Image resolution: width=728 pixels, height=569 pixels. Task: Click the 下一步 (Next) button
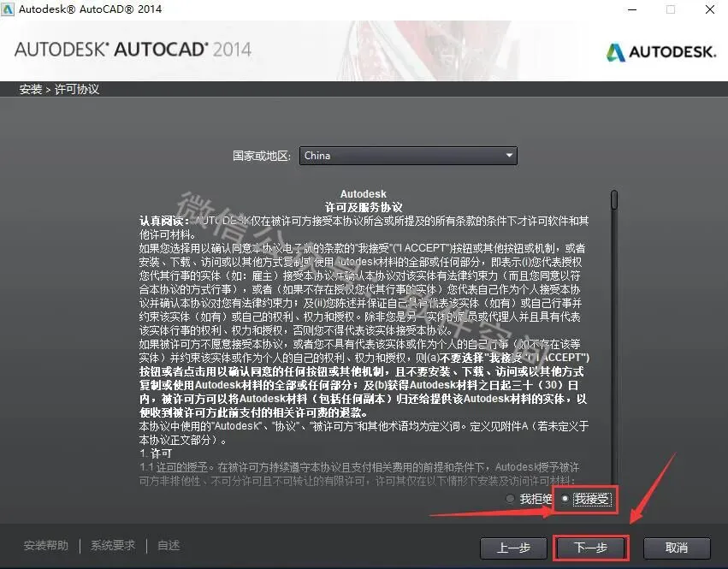coord(590,548)
